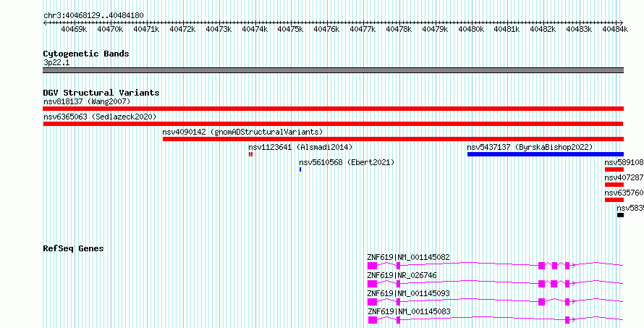
Task: Click the 40475k ruler tick label
Action: click(x=290, y=29)
